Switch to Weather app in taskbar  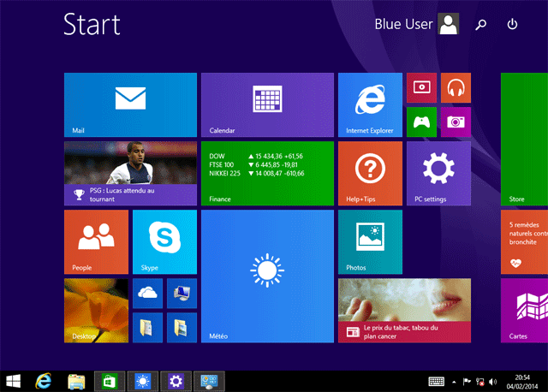[143, 381]
